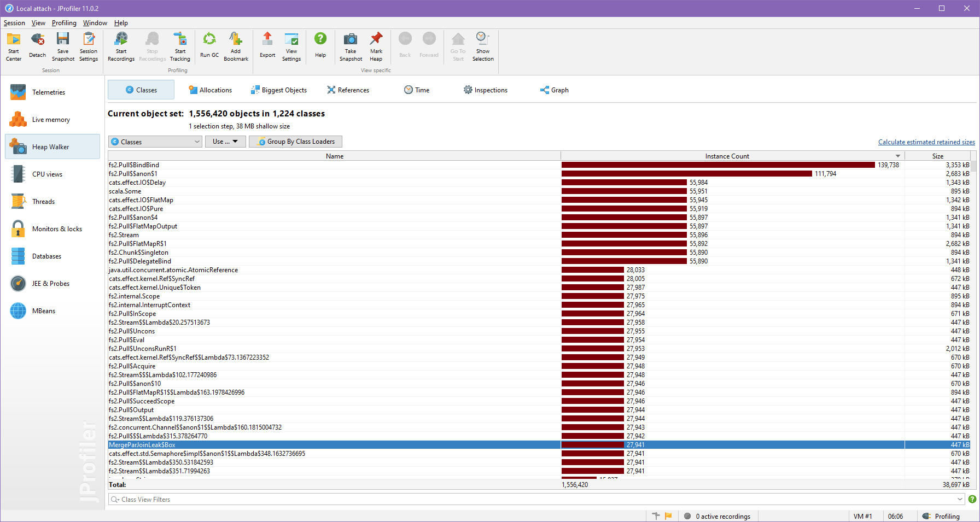Open the Classes object set selector
Screen dimensions: 980x522
point(155,141)
